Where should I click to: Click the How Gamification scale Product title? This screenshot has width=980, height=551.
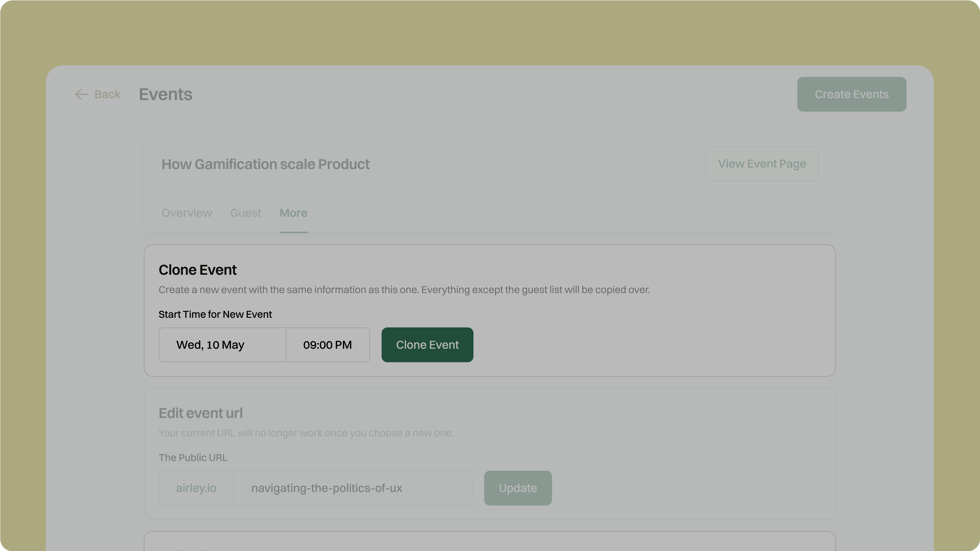coord(265,164)
